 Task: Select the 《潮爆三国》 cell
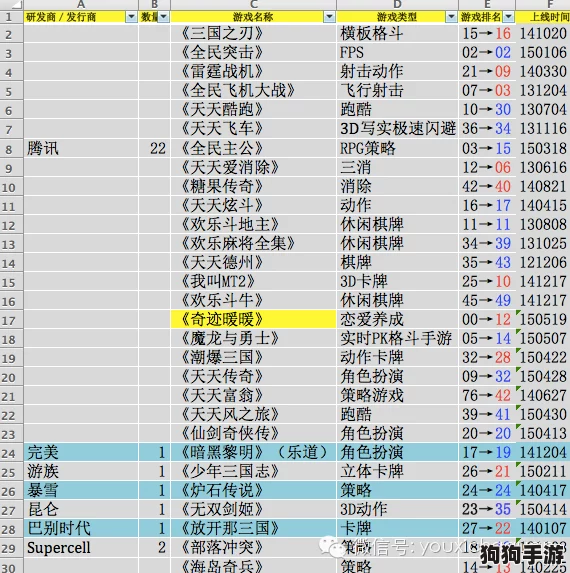pos(254,358)
